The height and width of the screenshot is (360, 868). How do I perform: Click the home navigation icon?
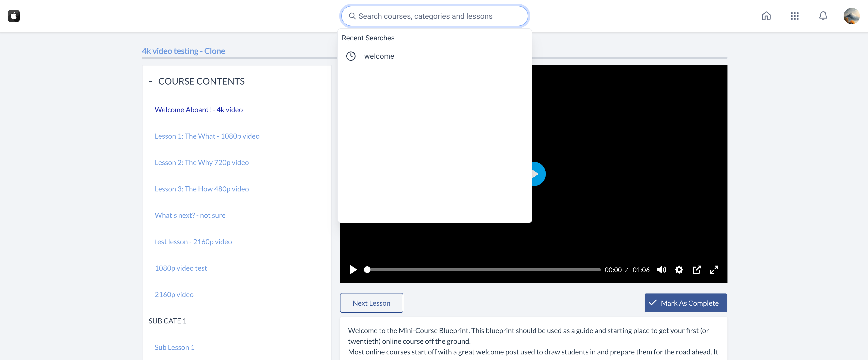tap(767, 15)
